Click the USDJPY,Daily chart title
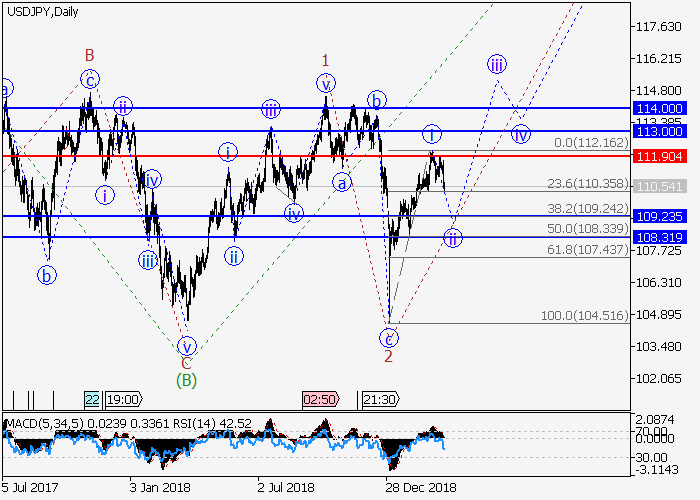The image size is (700, 500). point(42,11)
